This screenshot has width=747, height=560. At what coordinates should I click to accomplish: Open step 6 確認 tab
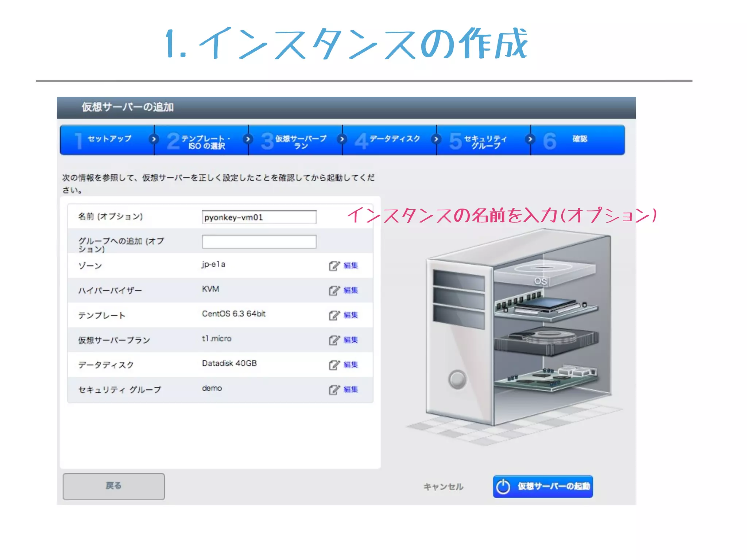pos(579,139)
